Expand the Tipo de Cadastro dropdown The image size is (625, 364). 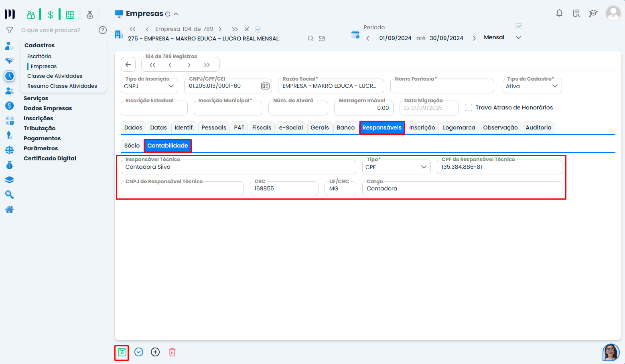pyautogui.click(x=532, y=86)
